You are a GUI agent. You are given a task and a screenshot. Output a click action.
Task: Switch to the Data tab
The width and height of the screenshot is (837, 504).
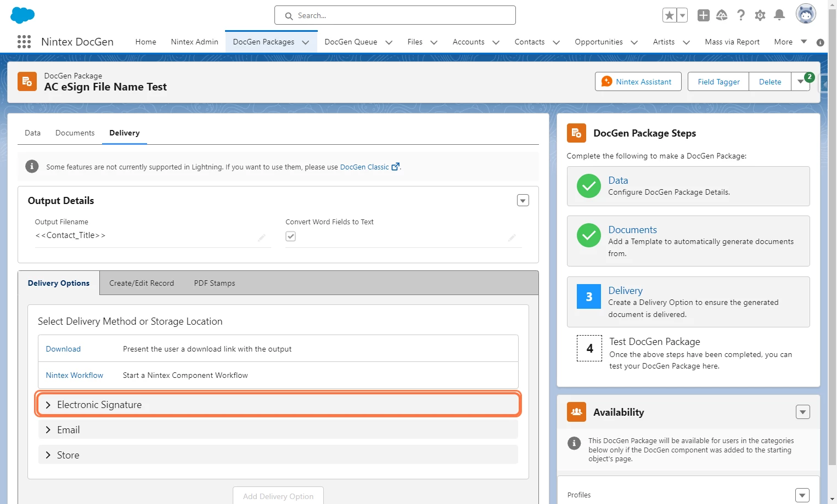pos(32,133)
